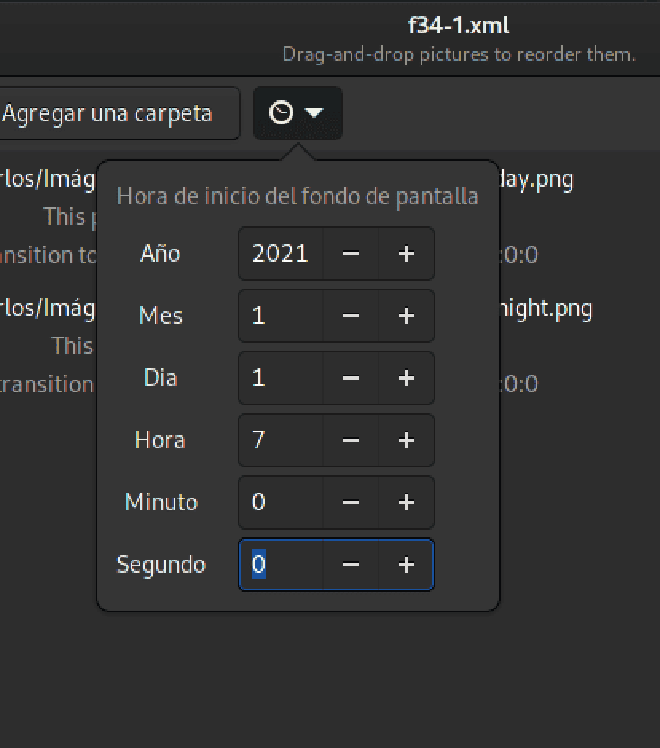Increase the Dia value with plus

[x=406, y=378]
